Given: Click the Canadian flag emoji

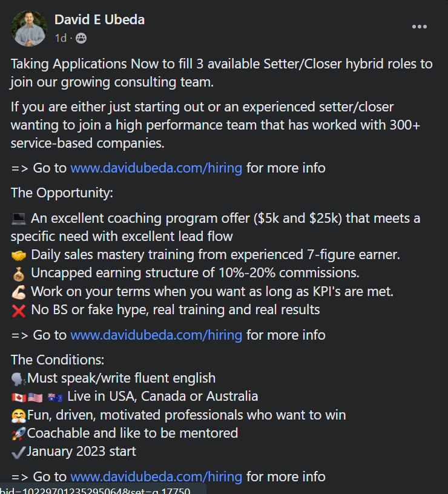Looking at the screenshot, I should 19,397.
